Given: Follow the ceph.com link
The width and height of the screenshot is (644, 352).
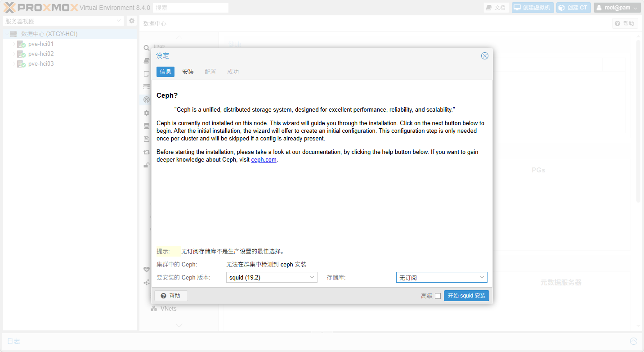Looking at the screenshot, I should 264,160.
